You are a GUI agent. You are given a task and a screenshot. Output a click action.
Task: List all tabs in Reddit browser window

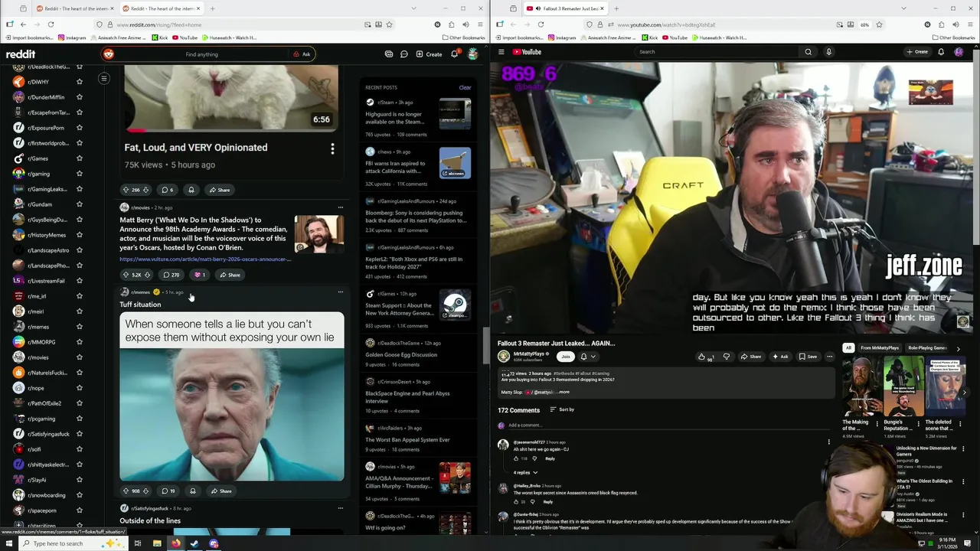(413, 8)
